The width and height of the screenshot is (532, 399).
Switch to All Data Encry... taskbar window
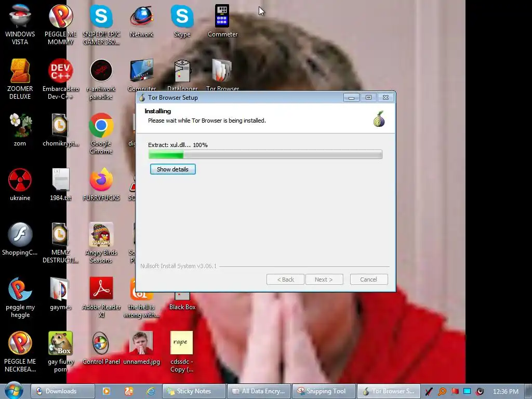pyautogui.click(x=259, y=391)
